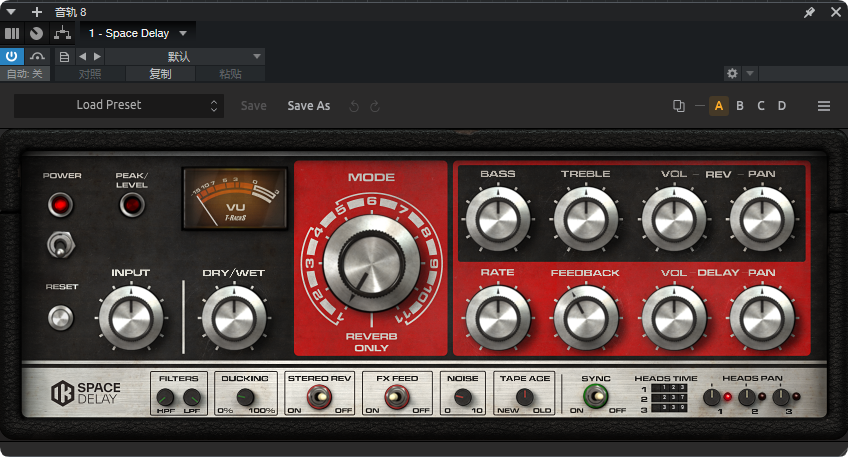Click the VU meter display

[x=235, y=198]
